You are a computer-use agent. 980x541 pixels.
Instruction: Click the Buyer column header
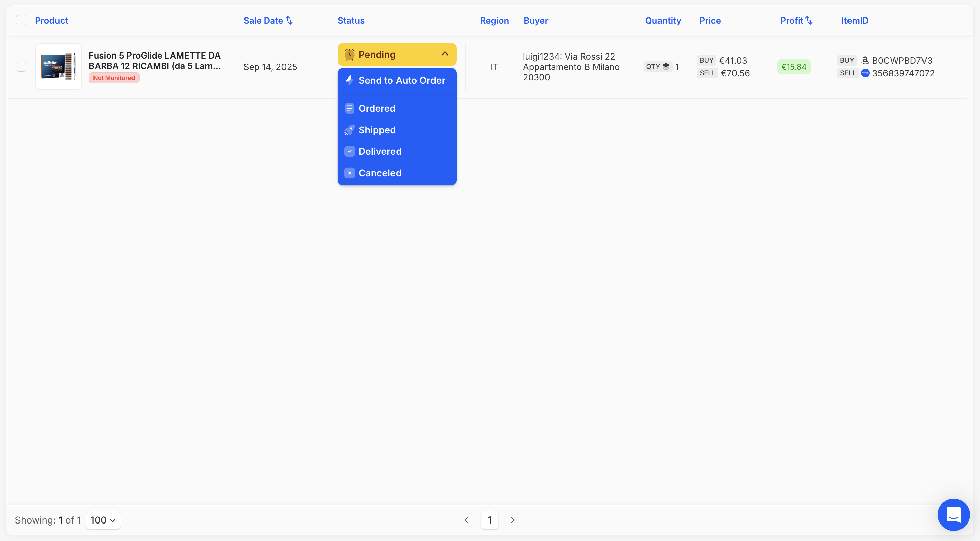pyautogui.click(x=536, y=21)
